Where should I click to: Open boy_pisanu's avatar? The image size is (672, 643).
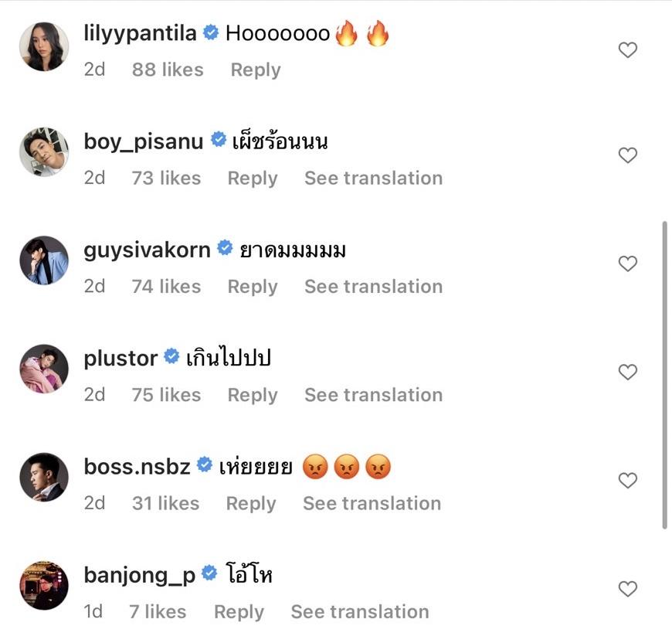pyautogui.click(x=44, y=152)
